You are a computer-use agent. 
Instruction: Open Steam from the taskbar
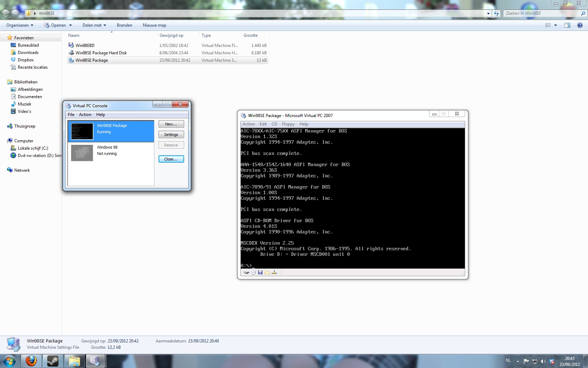[x=53, y=361]
